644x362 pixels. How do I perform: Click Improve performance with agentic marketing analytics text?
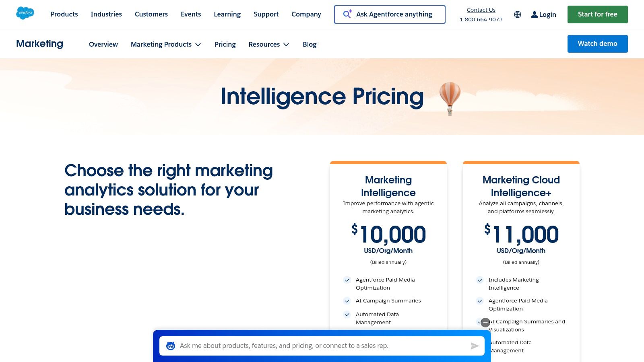coord(388,207)
